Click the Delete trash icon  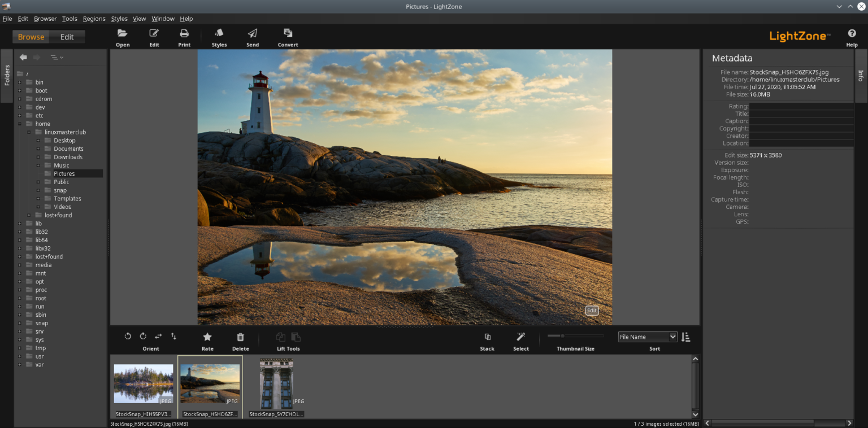coord(240,337)
